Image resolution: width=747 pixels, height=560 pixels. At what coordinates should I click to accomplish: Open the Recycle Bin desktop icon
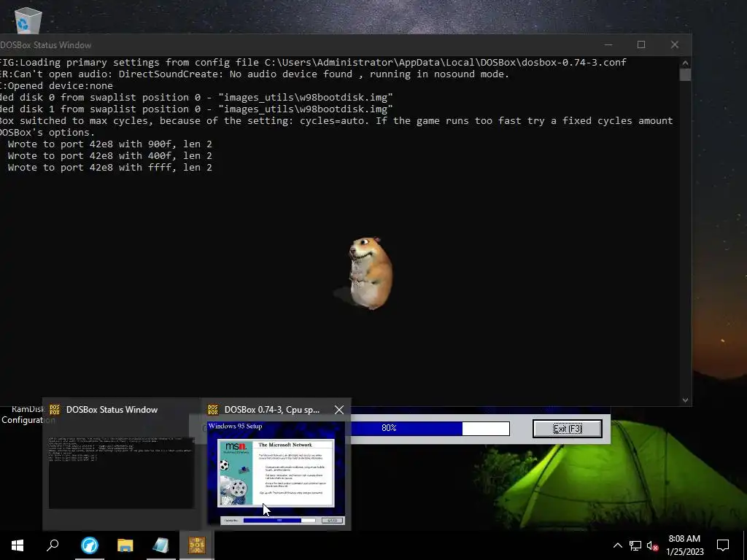(28, 20)
